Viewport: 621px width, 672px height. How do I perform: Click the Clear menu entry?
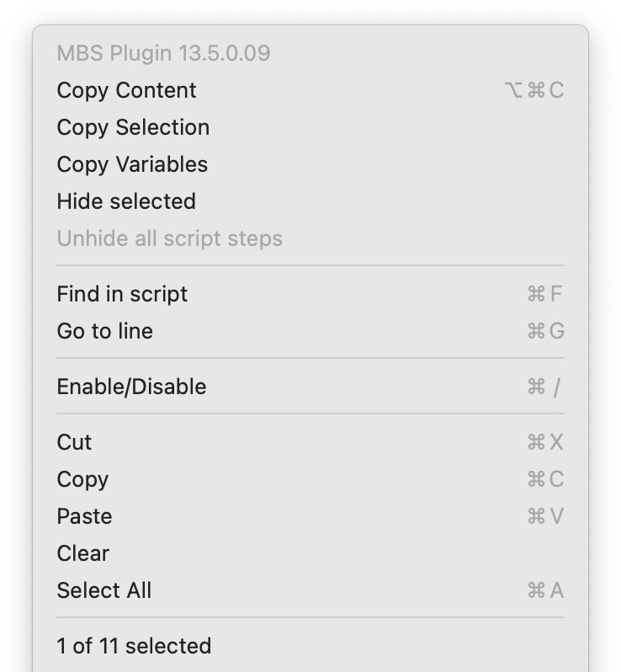click(83, 553)
